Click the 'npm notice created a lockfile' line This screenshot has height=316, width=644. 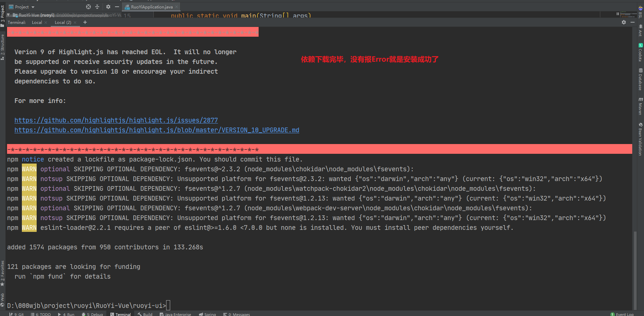(x=155, y=159)
